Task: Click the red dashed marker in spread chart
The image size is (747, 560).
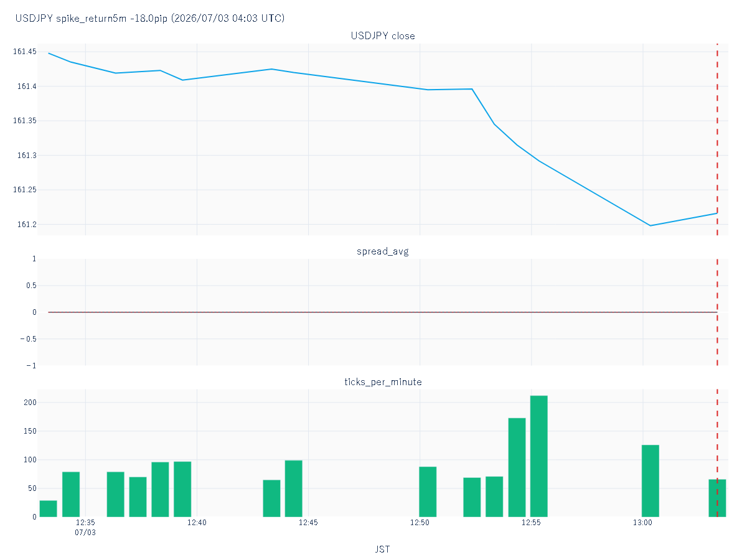Action: [717, 312]
